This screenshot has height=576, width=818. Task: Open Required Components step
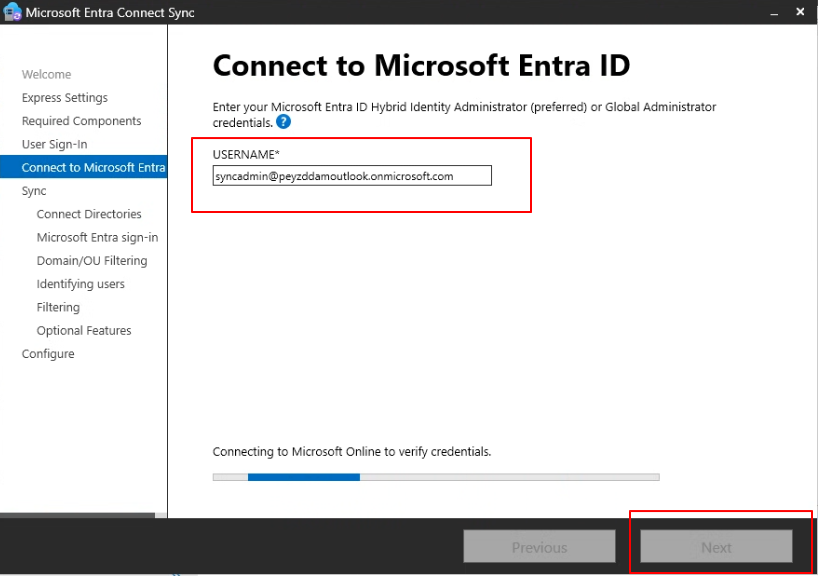(x=81, y=121)
